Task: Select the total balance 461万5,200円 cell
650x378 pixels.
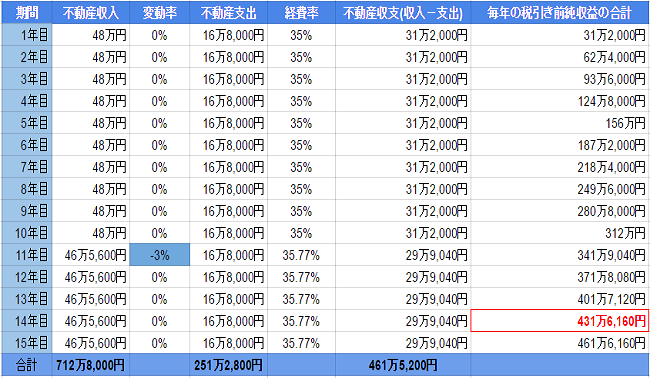Action: (x=403, y=365)
